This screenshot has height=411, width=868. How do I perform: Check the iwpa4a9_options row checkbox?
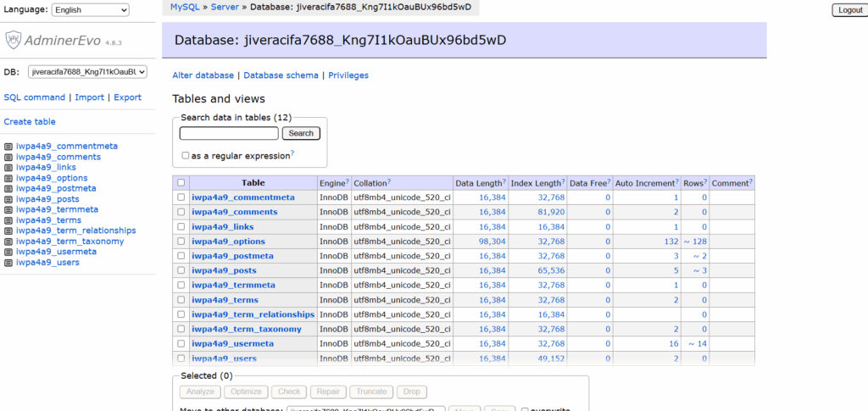tap(181, 242)
